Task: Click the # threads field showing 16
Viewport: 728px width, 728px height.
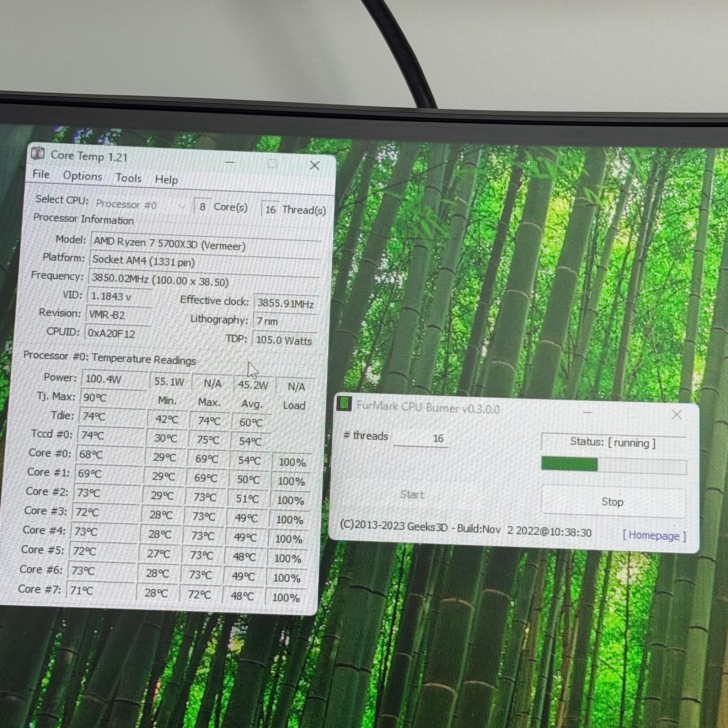Action: [421, 438]
